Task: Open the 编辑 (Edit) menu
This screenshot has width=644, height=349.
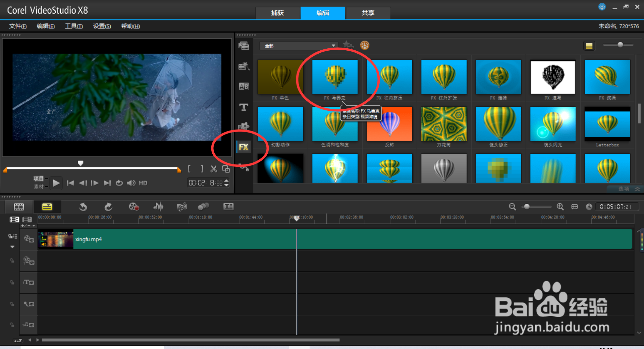Action: [x=46, y=26]
